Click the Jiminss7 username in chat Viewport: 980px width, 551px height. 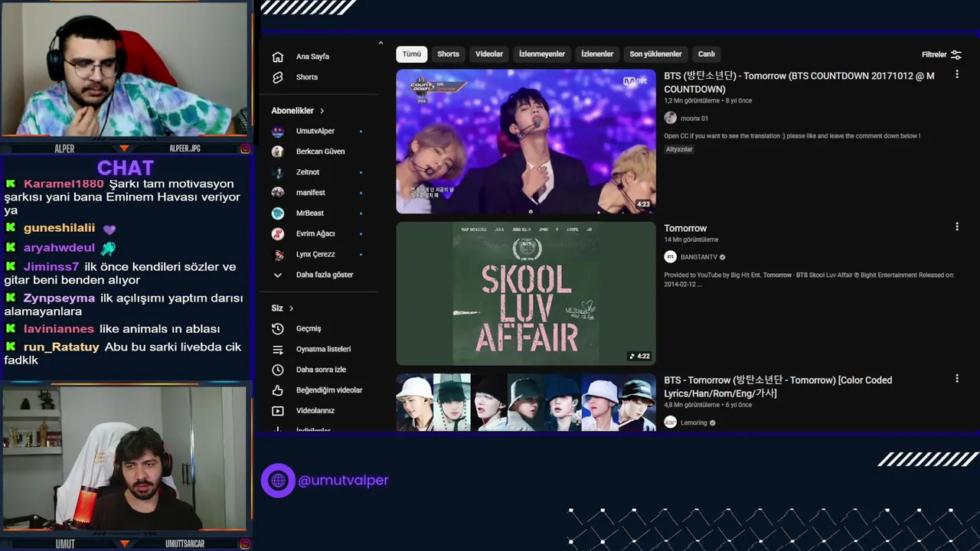pyautogui.click(x=51, y=267)
